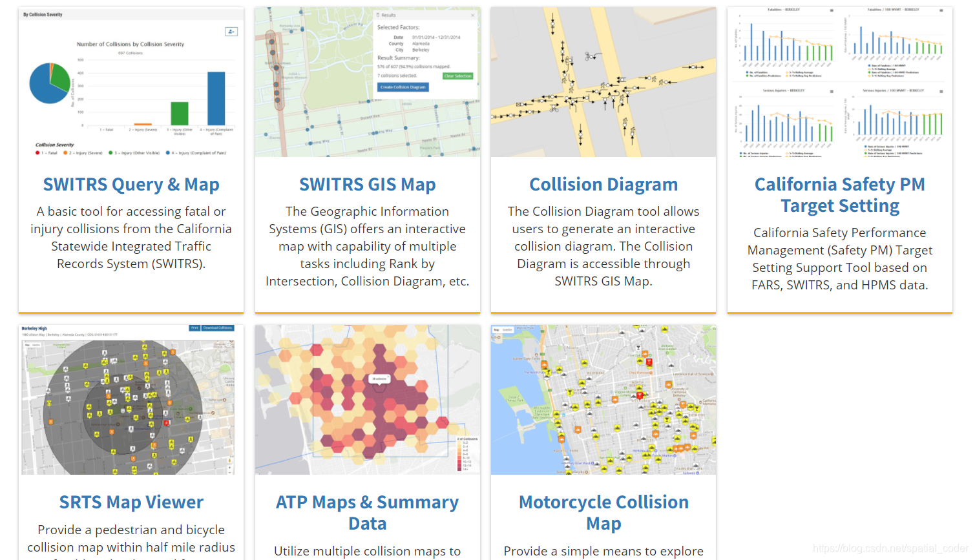Click the Safety PM Target Setting description text
Viewport: 975px width, 560px height.
tap(839, 259)
